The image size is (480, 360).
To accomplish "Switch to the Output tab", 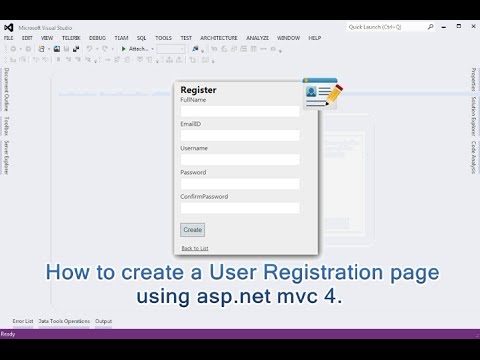I will [x=103, y=321].
